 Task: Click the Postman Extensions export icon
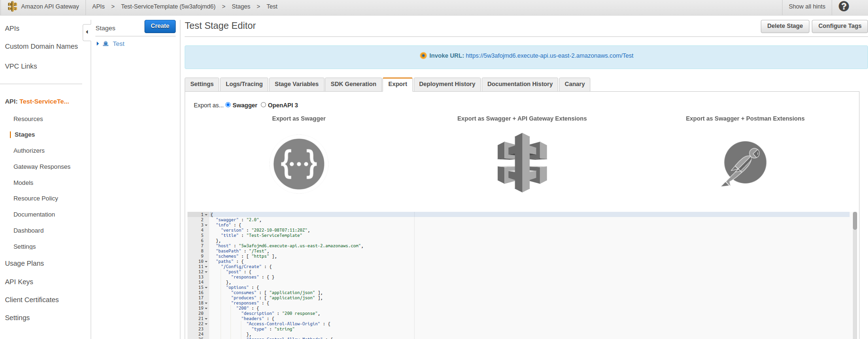point(744,163)
